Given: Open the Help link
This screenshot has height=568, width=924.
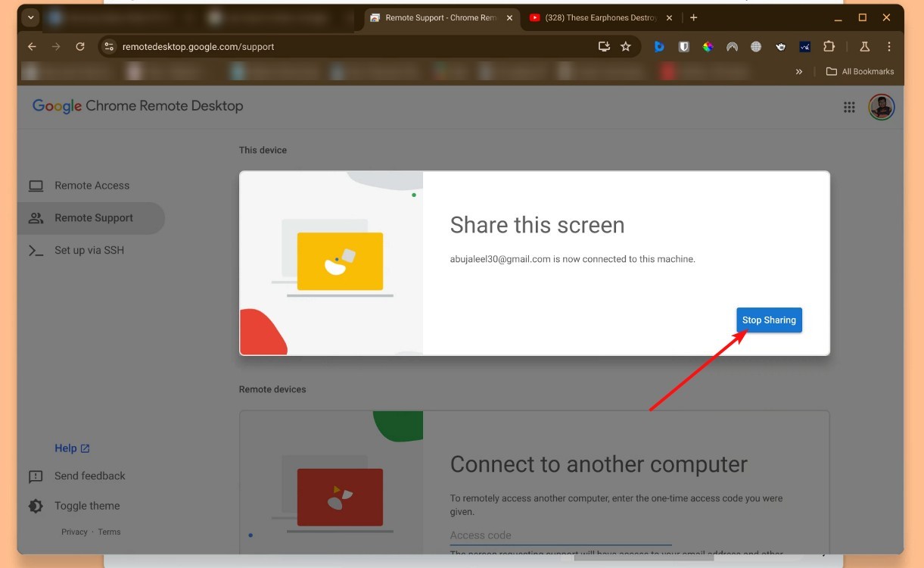Looking at the screenshot, I should tap(72, 448).
